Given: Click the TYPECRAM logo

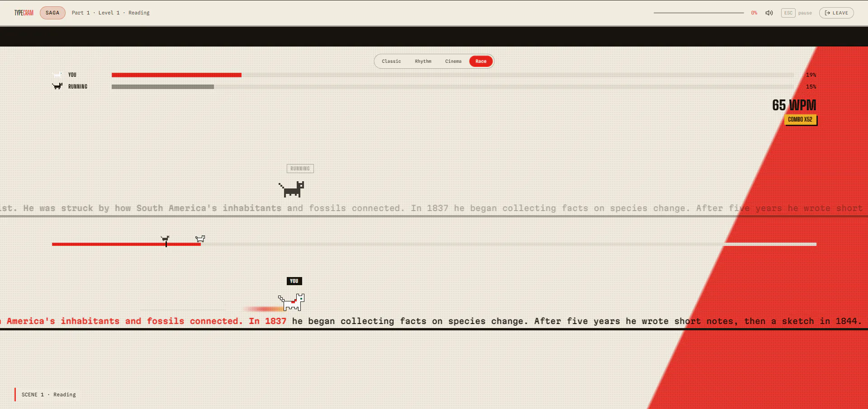Looking at the screenshot, I should click(x=24, y=13).
